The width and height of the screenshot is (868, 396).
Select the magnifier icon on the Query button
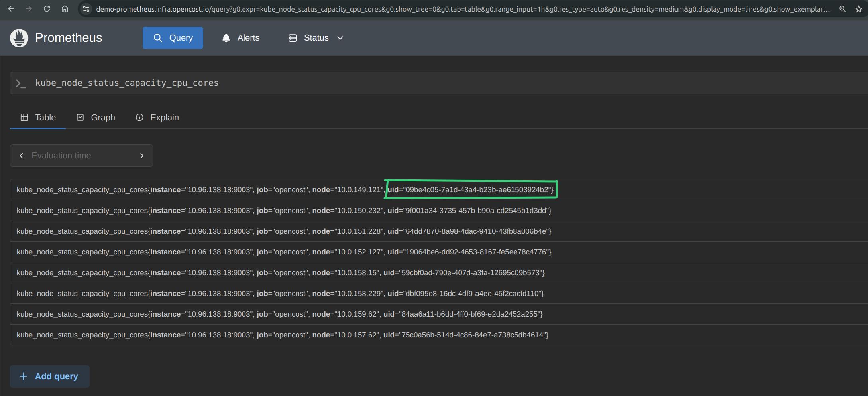158,37
